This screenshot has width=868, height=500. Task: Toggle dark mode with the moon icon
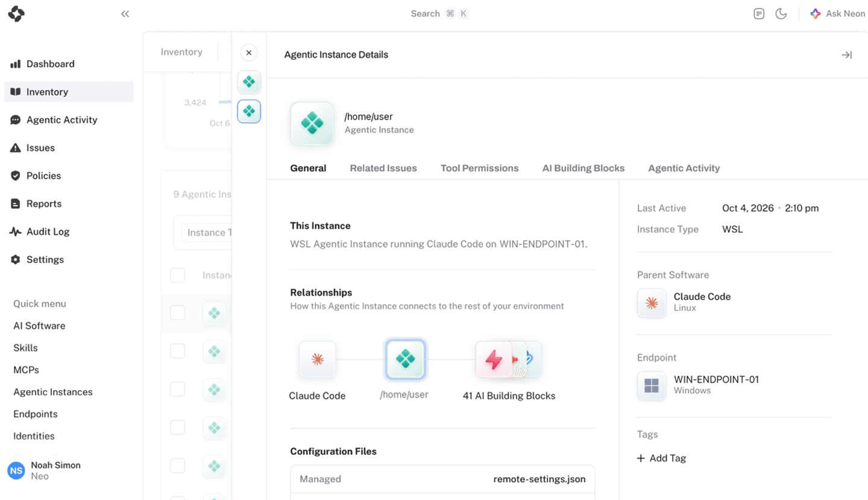[x=781, y=14]
